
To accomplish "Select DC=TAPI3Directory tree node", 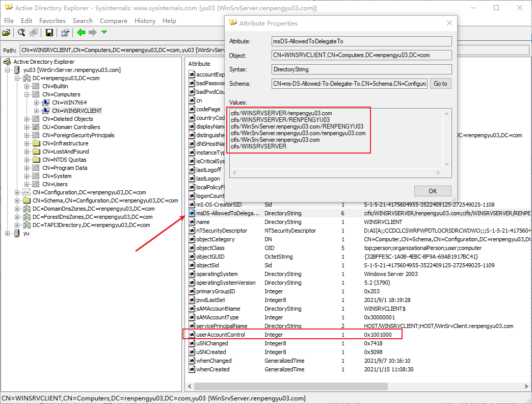I will [91, 225].
